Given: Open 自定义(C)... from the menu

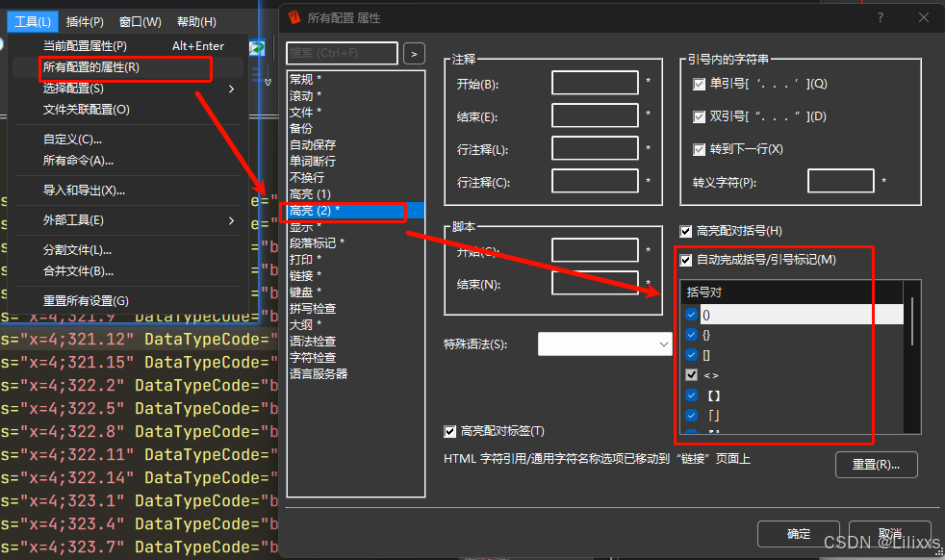Looking at the screenshot, I should (128, 140).
